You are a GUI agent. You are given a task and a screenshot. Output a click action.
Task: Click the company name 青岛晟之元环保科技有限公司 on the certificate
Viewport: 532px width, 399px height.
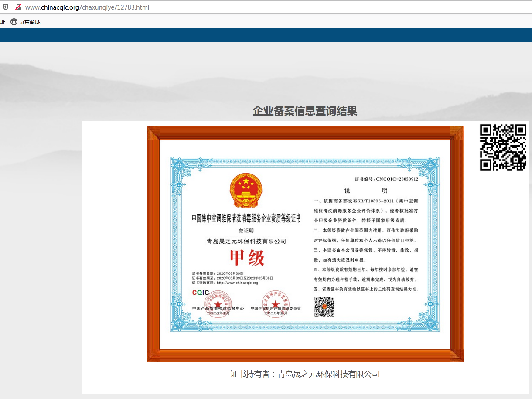246,241
